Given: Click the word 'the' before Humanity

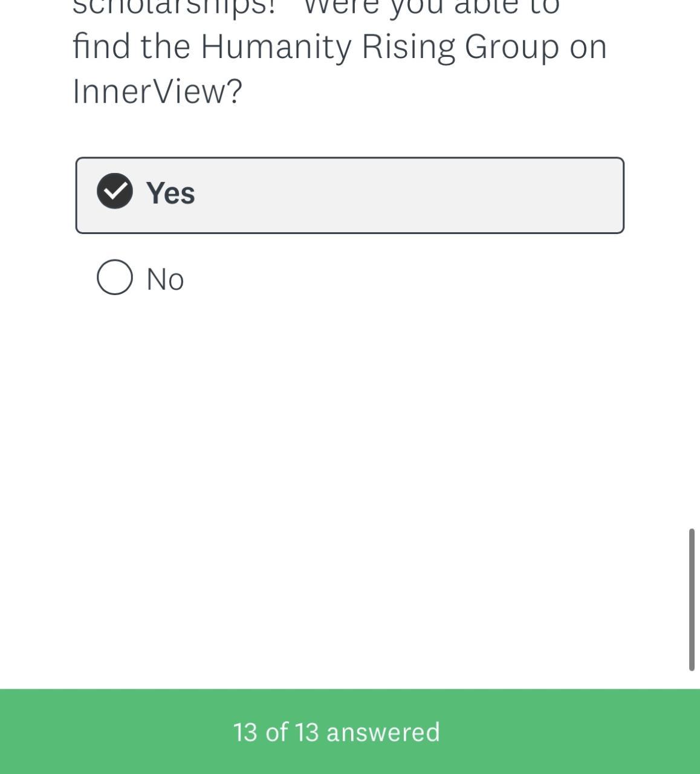Looking at the screenshot, I should pyautogui.click(x=165, y=47).
